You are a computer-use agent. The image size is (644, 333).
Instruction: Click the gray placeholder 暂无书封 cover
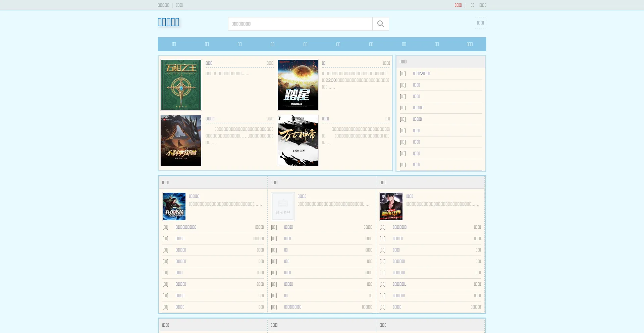(x=283, y=207)
